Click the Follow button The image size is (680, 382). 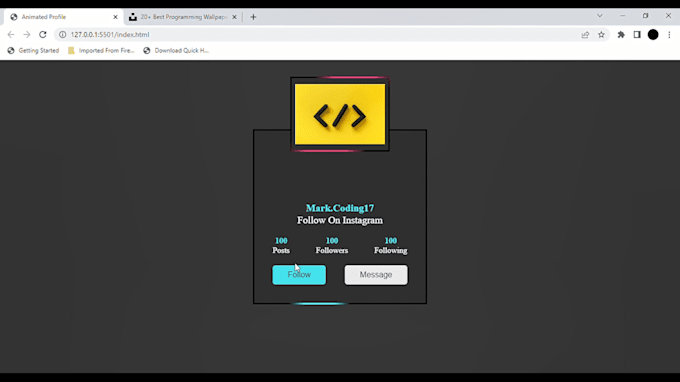coord(299,275)
